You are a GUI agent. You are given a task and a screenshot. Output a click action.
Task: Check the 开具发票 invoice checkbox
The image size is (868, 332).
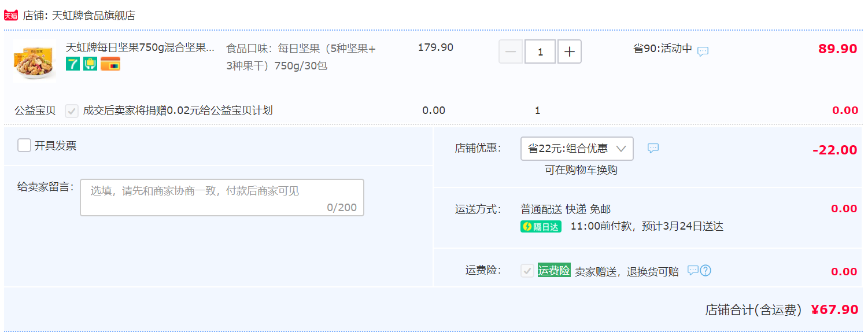(24, 145)
